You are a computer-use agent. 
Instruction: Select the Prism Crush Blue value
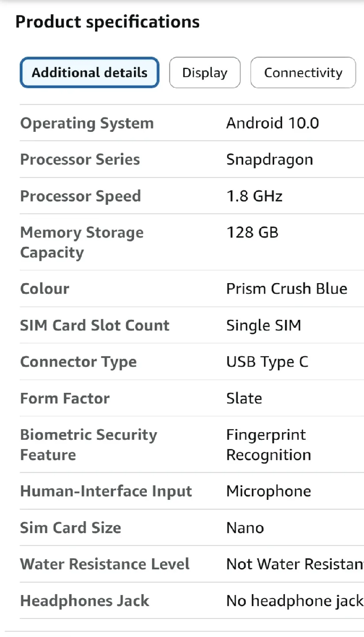(x=287, y=289)
